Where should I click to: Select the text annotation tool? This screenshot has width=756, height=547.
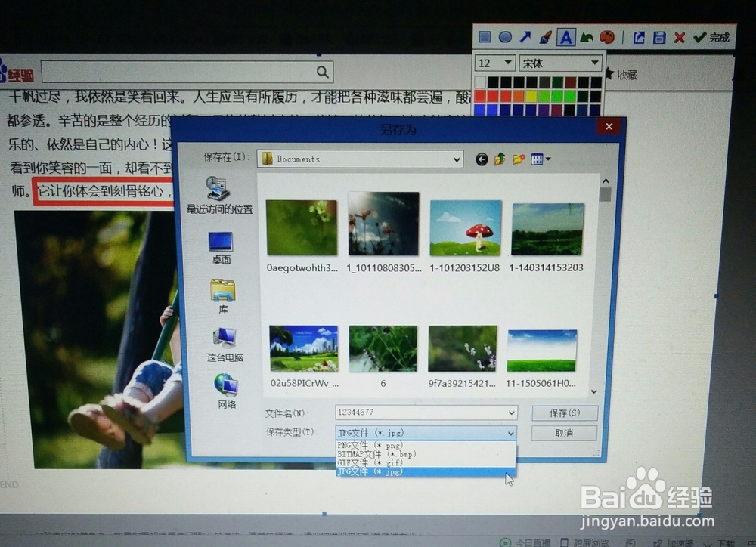pos(566,36)
